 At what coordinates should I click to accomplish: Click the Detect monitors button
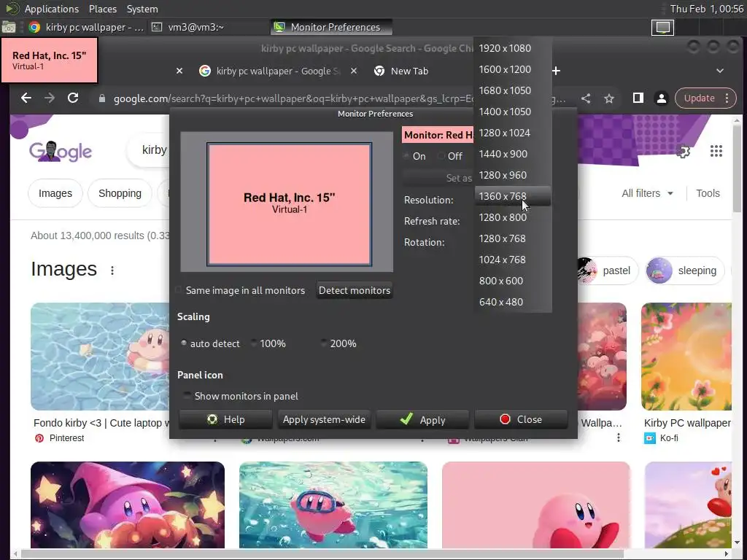tap(355, 290)
